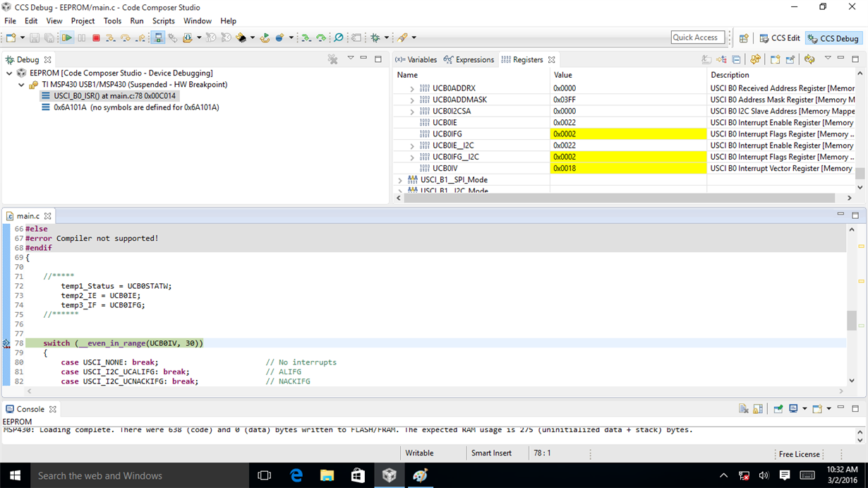This screenshot has width=868, height=488.
Task: Switch to the Expressions tab
Action: (469, 59)
